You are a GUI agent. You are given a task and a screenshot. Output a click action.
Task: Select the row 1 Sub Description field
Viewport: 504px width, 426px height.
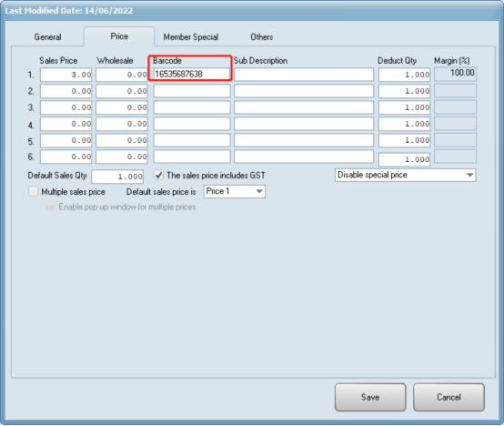[304, 75]
